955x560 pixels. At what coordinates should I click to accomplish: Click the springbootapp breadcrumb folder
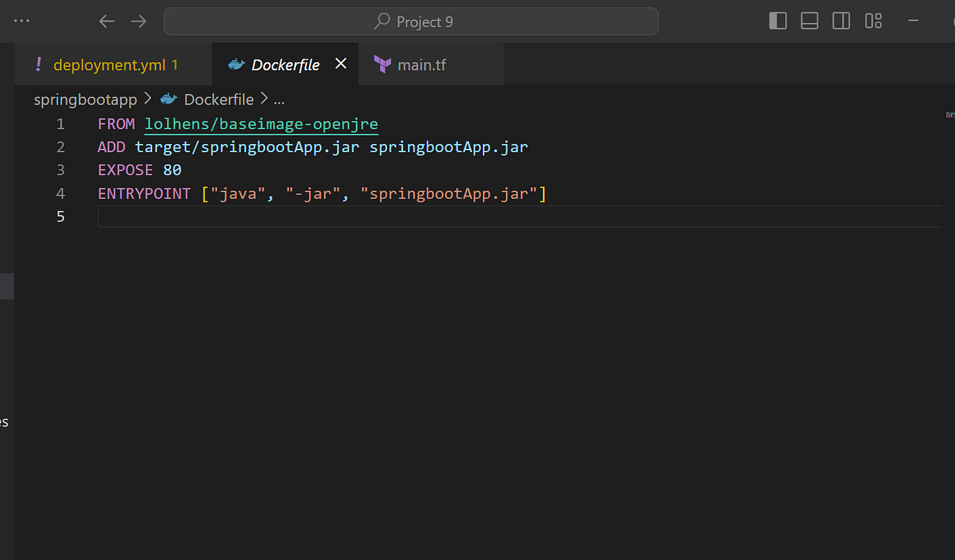85,100
